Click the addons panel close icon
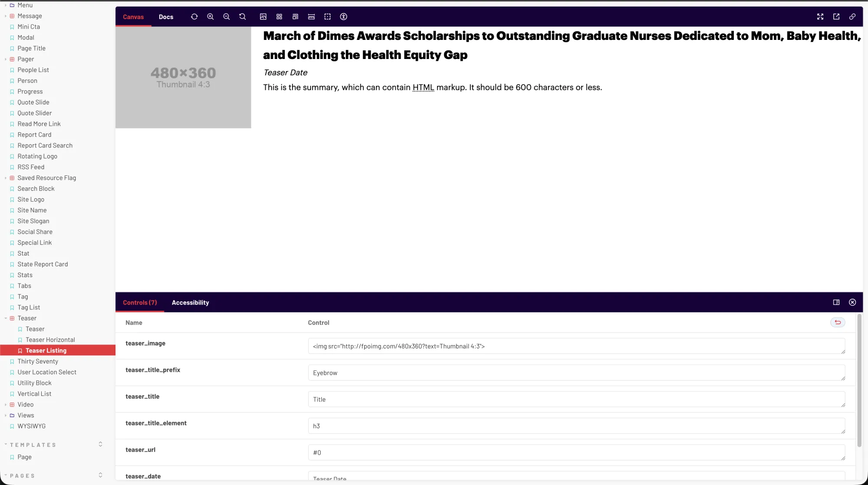The width and height of the screenshot is (868, 485). 852,302
